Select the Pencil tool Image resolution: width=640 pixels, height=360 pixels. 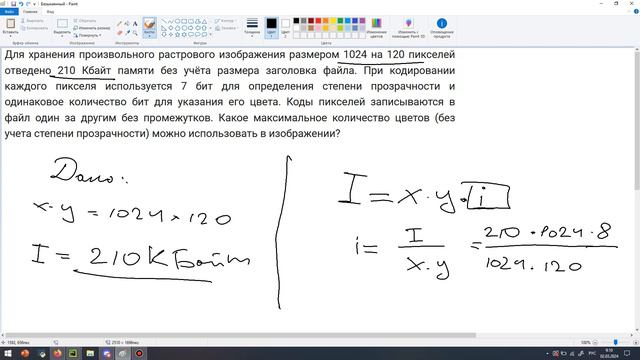[120, 24]
